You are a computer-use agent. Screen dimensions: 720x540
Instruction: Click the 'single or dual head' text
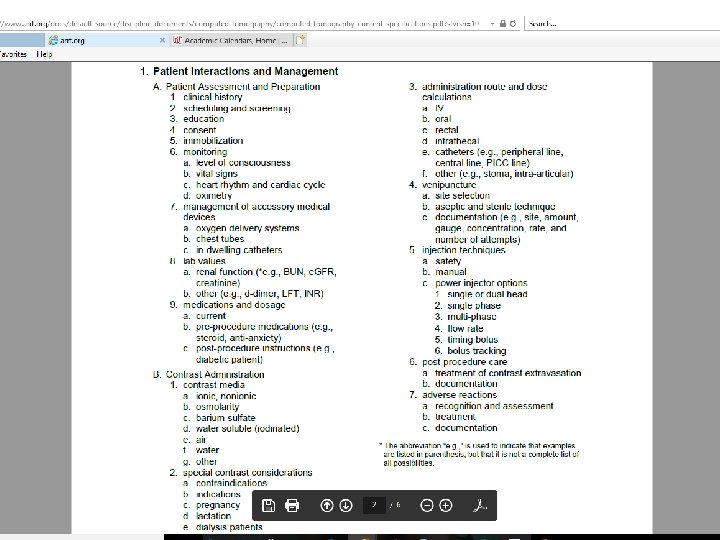tap(487, 294)
